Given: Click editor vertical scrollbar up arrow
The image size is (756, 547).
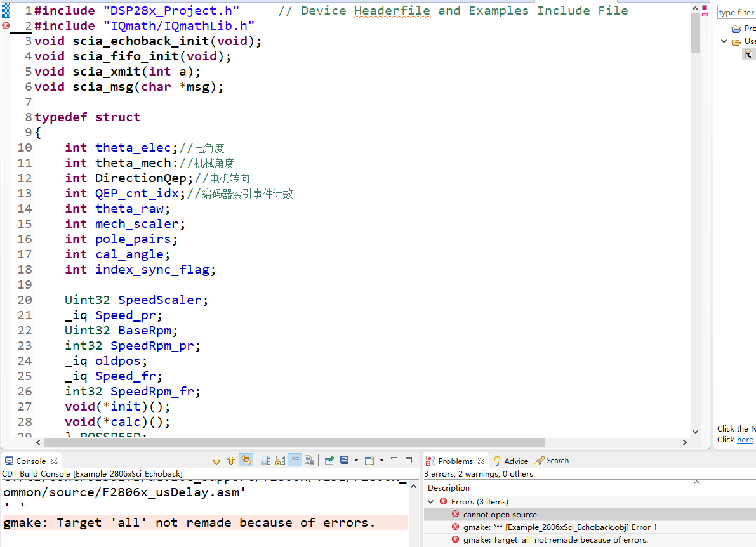Looking at the screenshot, I should [x=695, y=8].
